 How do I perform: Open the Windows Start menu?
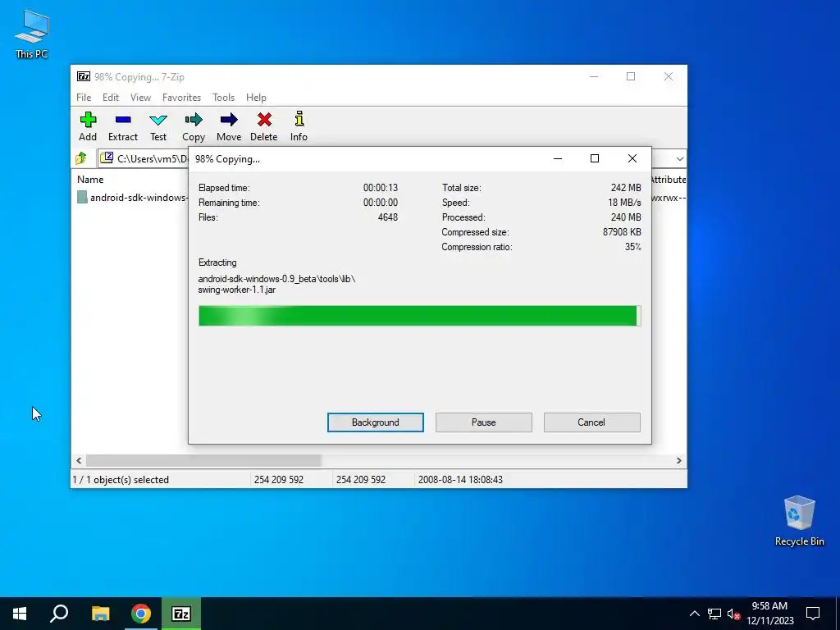coord(20,614)
